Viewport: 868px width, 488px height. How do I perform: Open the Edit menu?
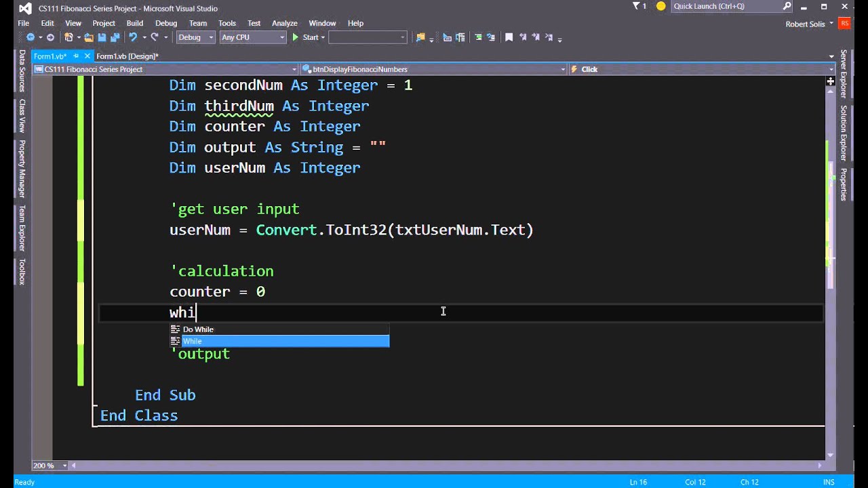[47, 23]
